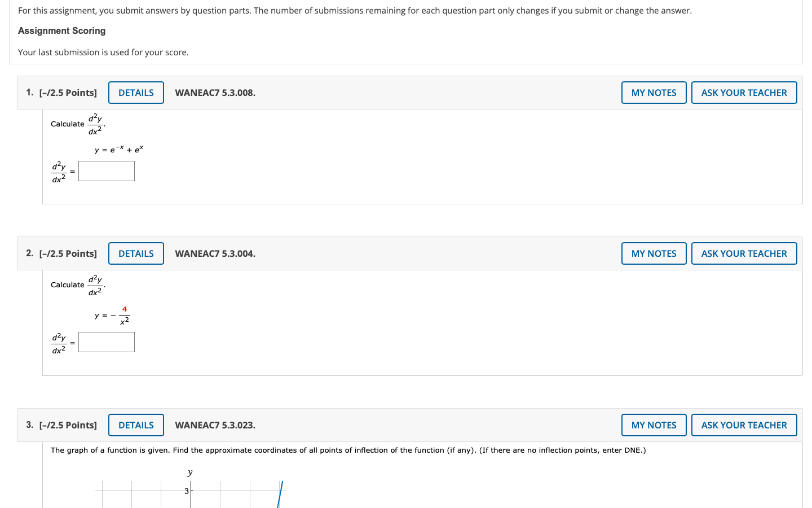Expand DETAILS for question 1

[136, 93]
